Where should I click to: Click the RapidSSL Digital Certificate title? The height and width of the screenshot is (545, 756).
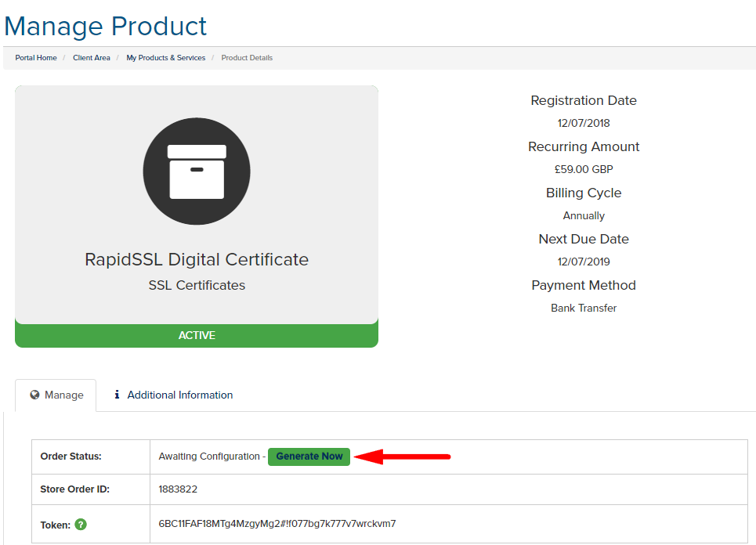click(x=197, y=259)
